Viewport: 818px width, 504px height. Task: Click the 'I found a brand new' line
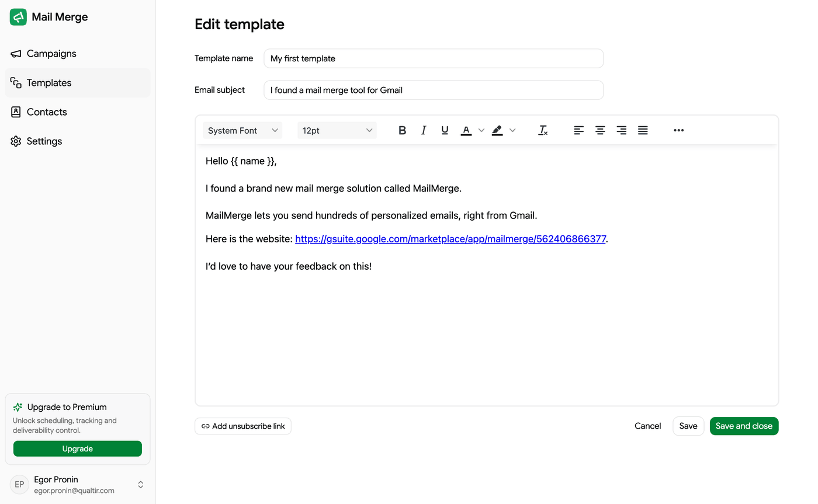(334, 189)
